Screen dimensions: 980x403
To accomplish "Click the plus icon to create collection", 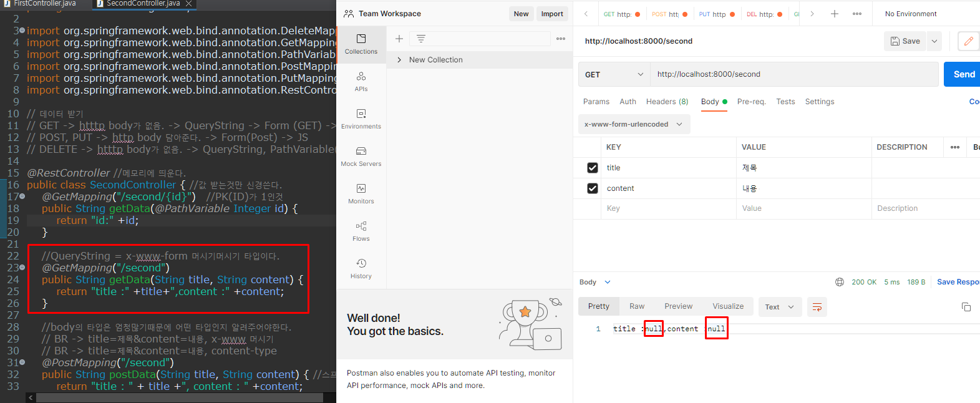I will coord(399,39).
